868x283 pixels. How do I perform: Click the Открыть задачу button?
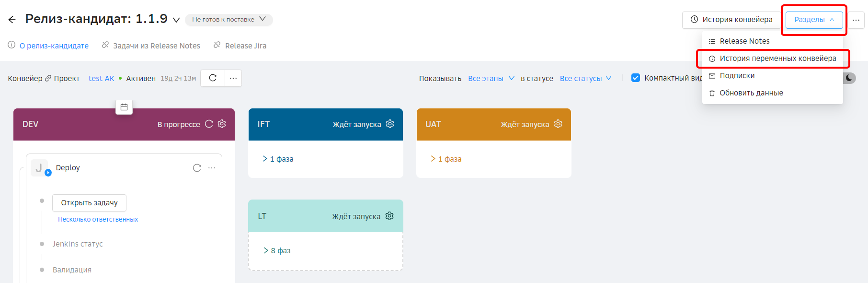click(x=89, y=203)
